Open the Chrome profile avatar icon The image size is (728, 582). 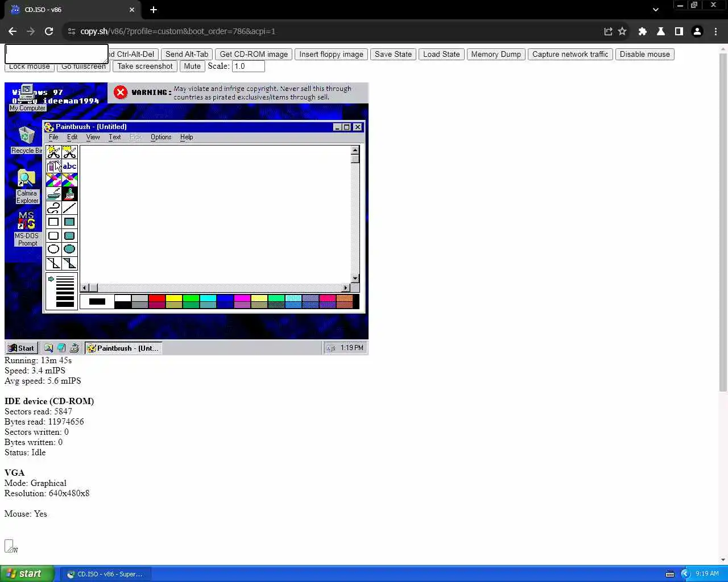click(697, 31)
